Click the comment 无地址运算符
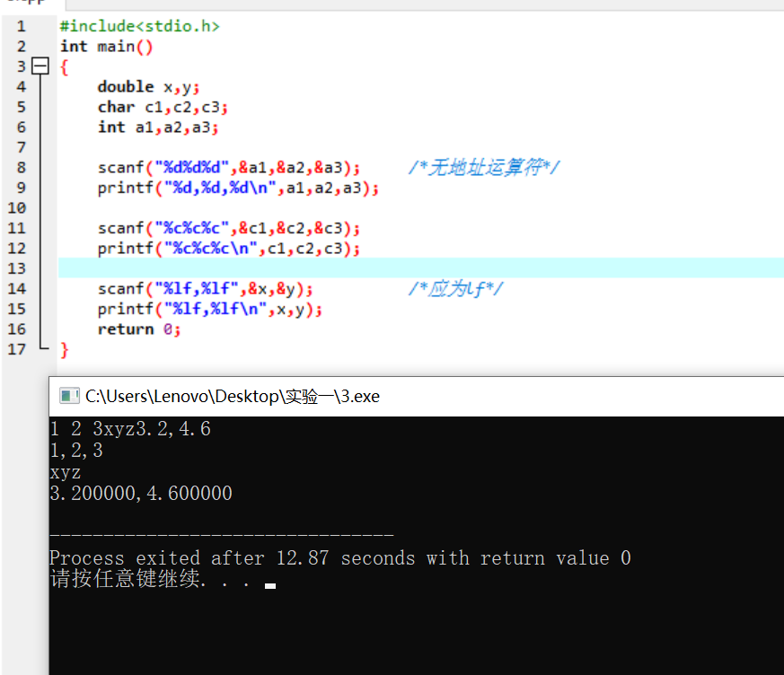This screenshot has height=675, width=784. click(x=484, y=167)
